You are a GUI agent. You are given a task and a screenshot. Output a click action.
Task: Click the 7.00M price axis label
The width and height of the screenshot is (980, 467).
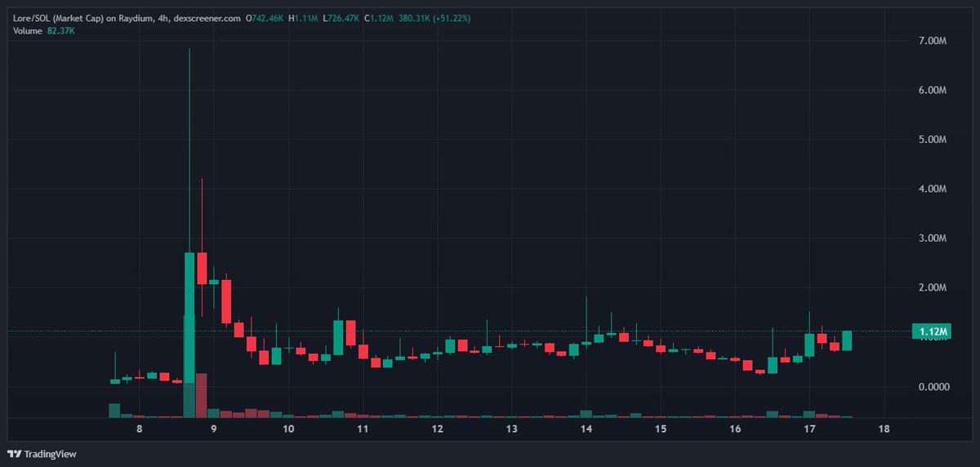click(x=932, y=41)
